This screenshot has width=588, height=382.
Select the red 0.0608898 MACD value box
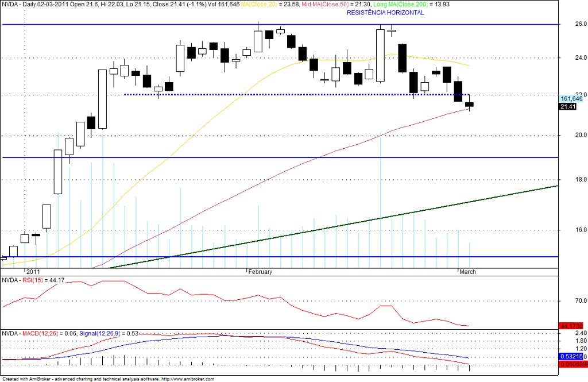pos(574,364)
